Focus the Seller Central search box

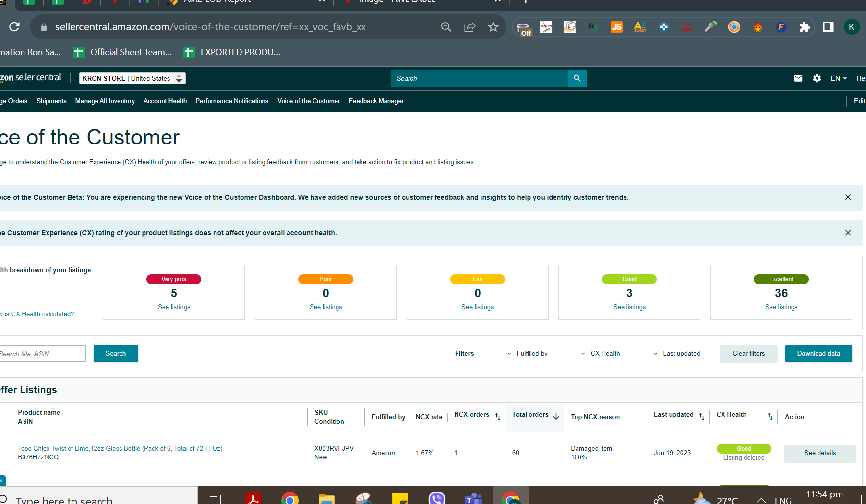click(480, 78)
